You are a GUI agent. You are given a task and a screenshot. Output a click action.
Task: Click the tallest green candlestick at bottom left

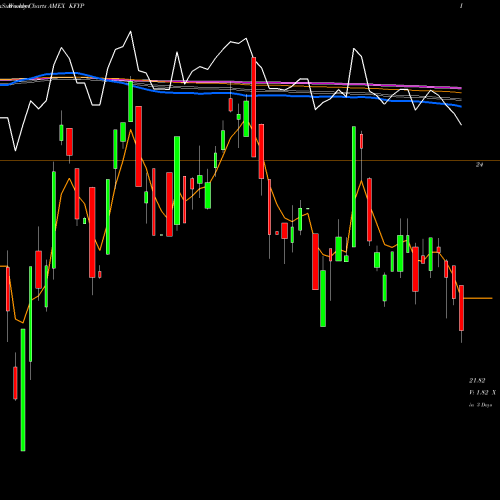point(23,390)
